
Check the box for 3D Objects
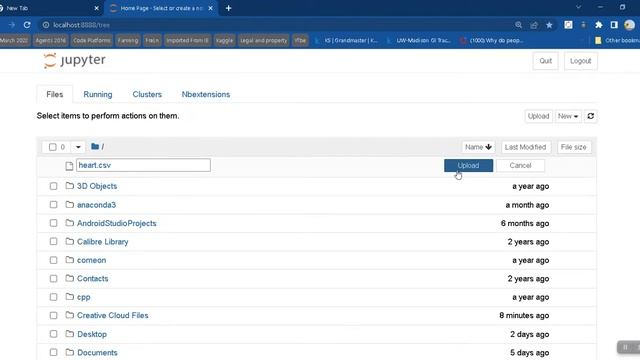tap(53, 186)
